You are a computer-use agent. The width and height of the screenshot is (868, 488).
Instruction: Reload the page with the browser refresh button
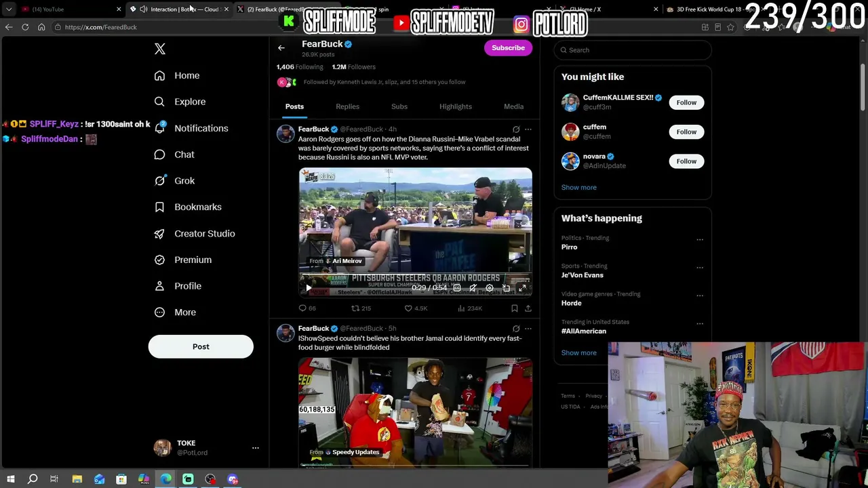pos(25,27)
